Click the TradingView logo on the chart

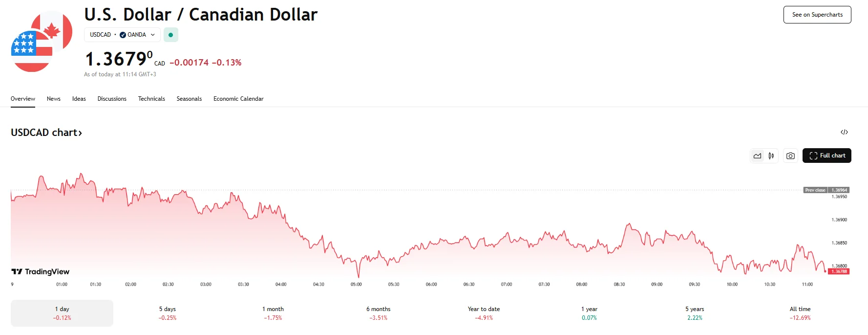[41, 272]
